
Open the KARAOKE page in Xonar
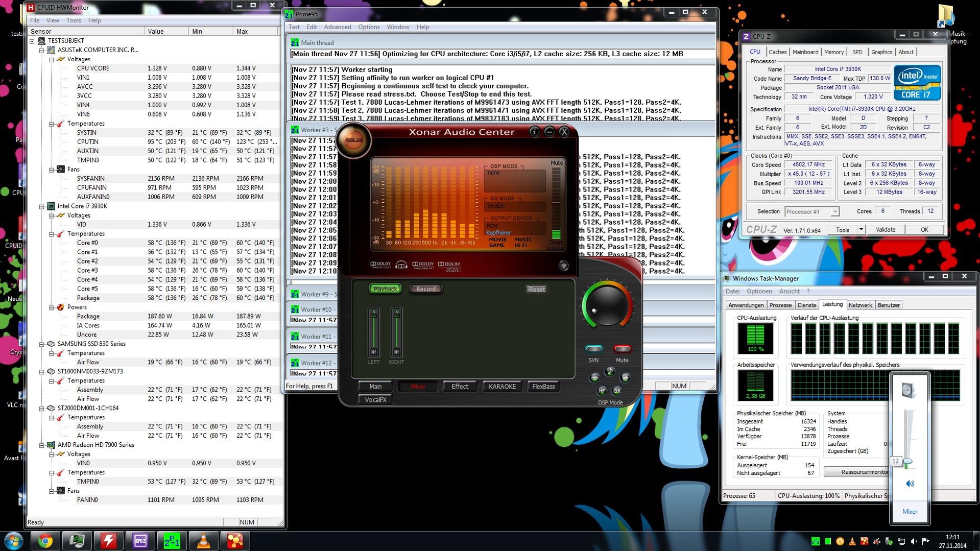tap(502, 387)
